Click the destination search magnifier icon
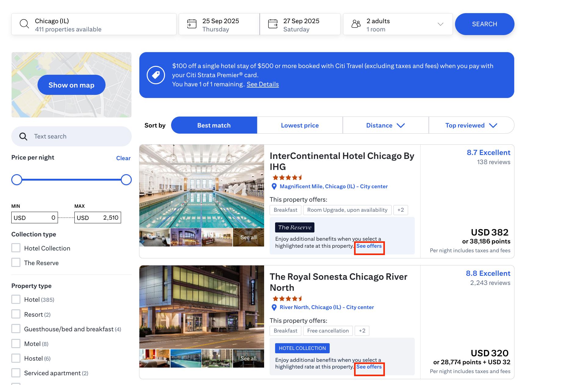Screen dimensions: 588x385 coord(24,24)
